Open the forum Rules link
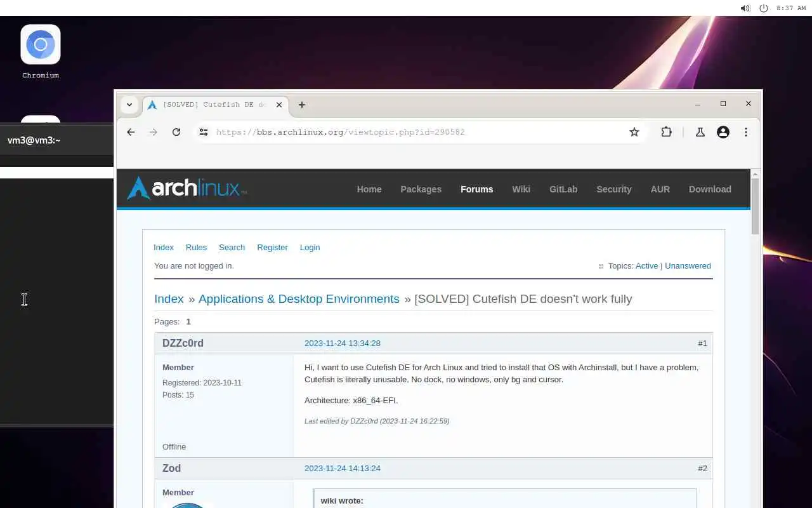812x508 pixels. pos(196,248)
